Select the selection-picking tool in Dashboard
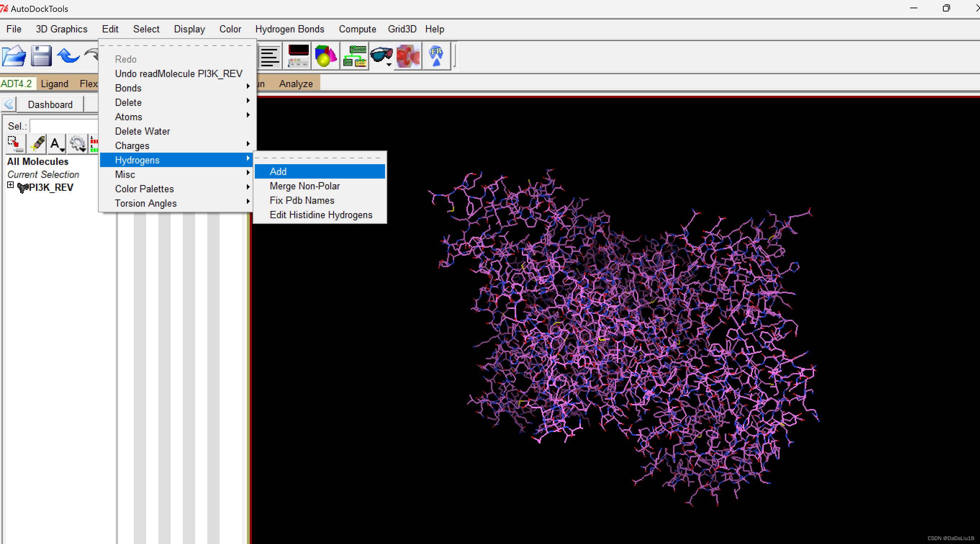Image resolution: width=980 pixels, height=544 pixels. pyautogui.click(x=15, y=144)
